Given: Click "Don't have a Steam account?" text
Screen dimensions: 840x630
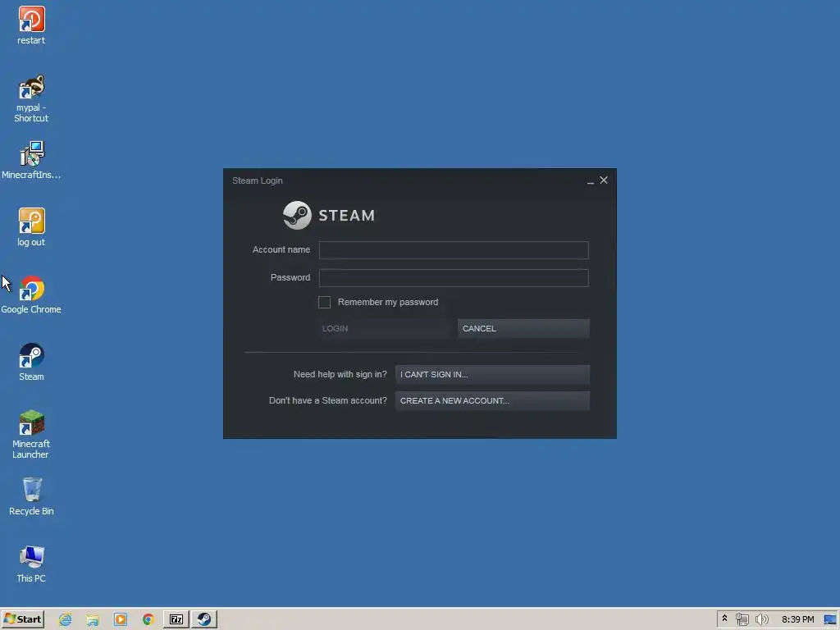Looking at the screenshot, I should 328,400.
